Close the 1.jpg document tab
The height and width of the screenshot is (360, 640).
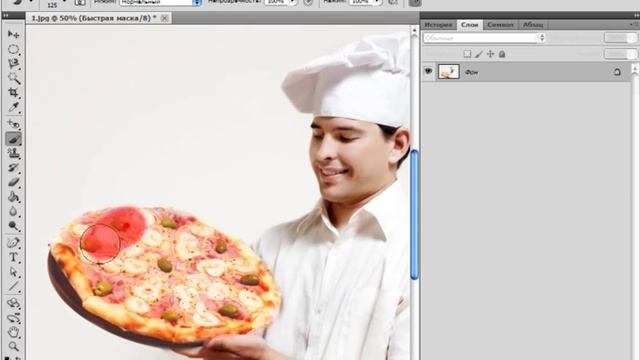[164, 18]
